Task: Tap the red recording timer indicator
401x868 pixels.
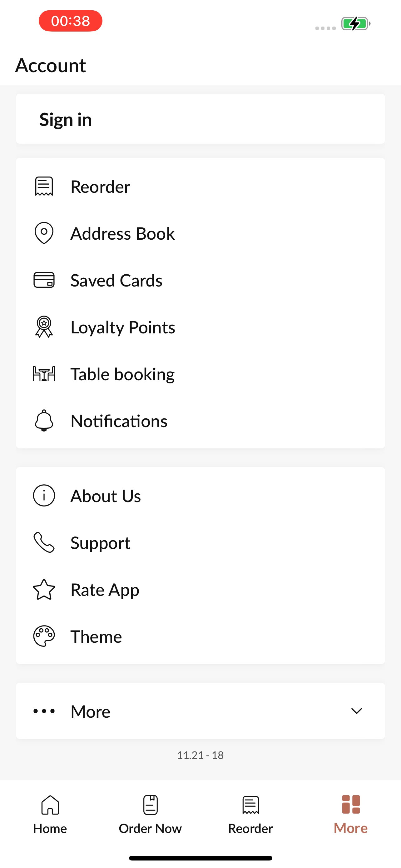Action: click(70, 21)
